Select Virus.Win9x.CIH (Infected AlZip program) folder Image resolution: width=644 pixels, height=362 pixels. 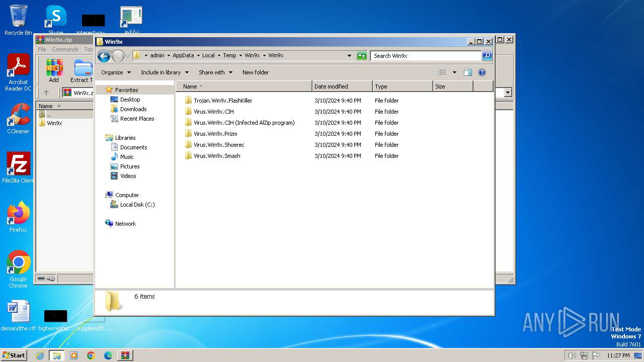[x=239, y=123]
